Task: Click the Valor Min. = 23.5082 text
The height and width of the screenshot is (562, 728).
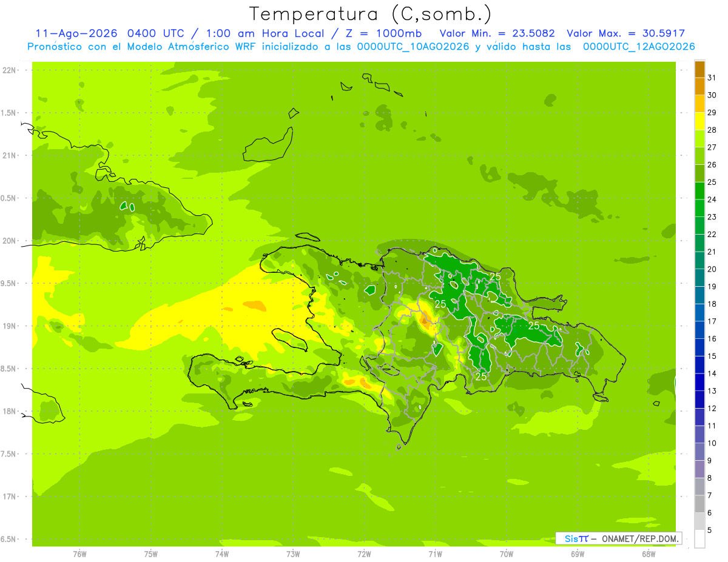Action: (497, 33)
